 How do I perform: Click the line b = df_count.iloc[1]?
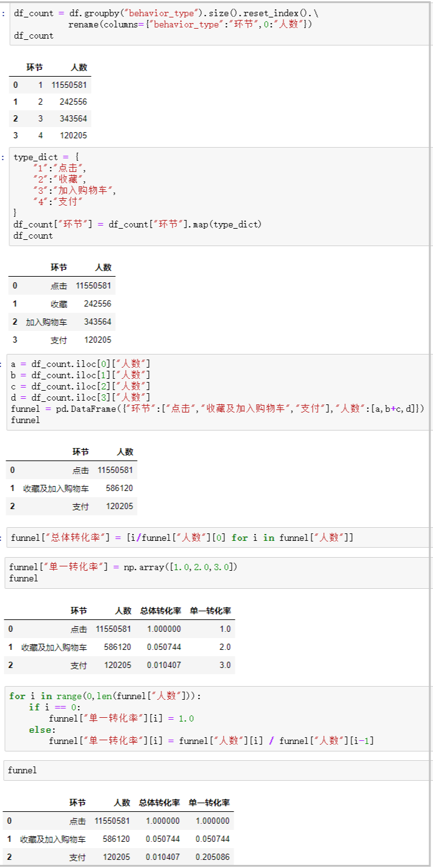pos(81,375)
